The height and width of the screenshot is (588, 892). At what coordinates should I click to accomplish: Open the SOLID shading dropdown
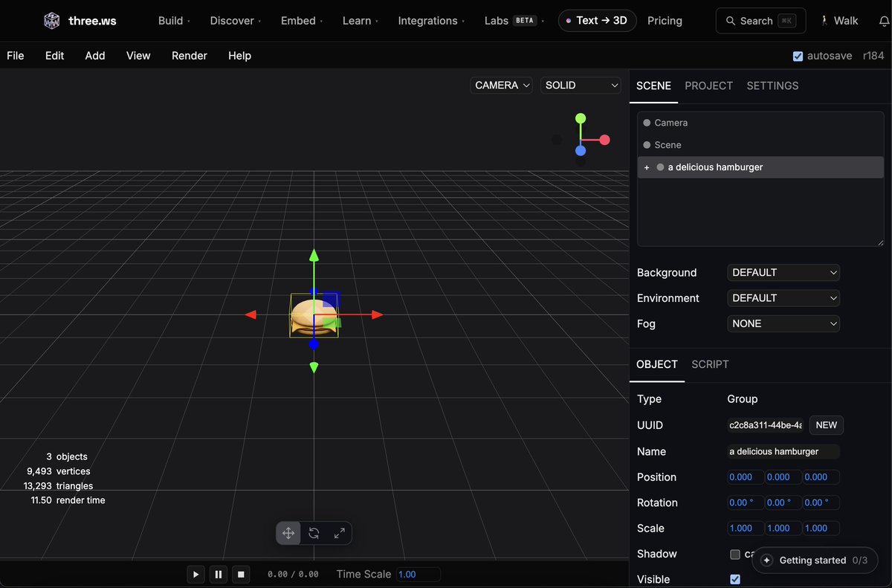point(581,85)
